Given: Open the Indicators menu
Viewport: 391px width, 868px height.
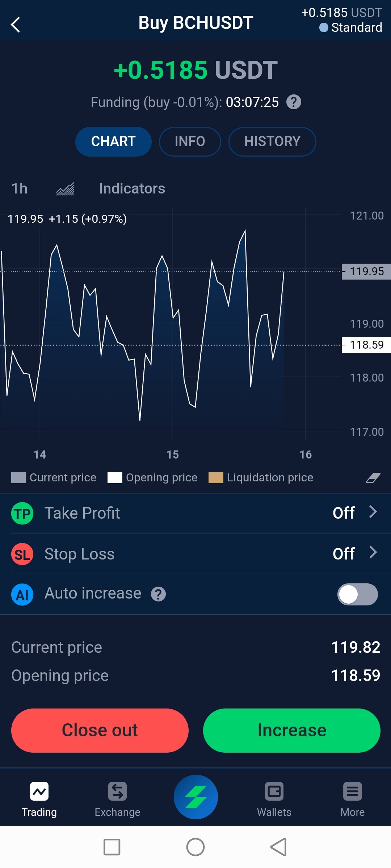Looking at the screenshot, I should (132, 188).
